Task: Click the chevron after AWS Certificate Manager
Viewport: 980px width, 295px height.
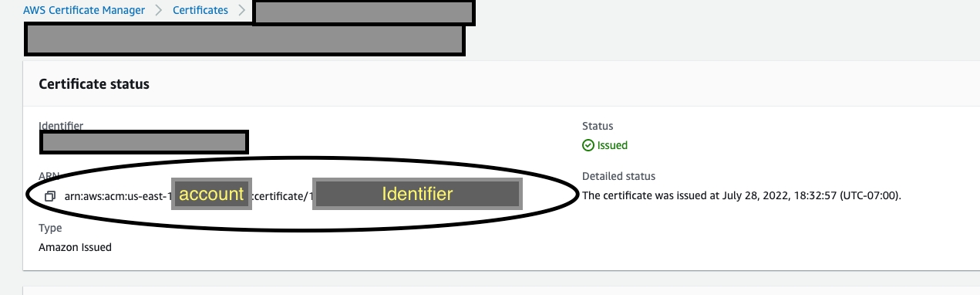Action: point(158,11)
